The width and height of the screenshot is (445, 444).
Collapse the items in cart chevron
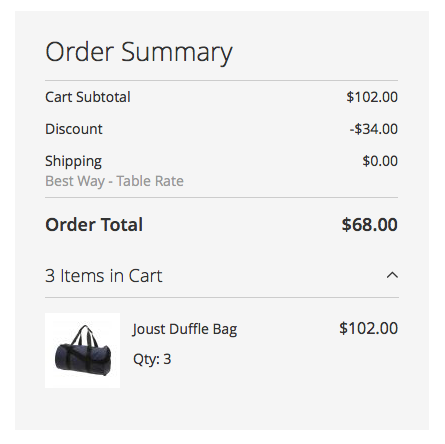392,275
